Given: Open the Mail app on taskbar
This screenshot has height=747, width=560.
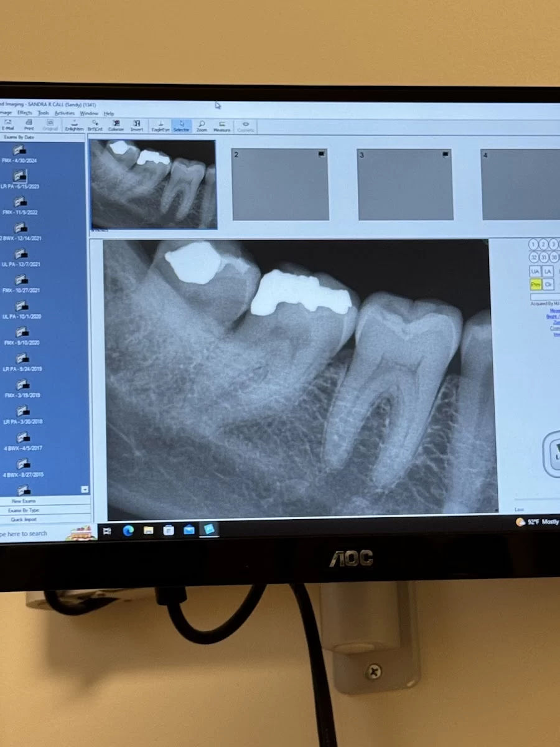Looking at the screenshot, I should click(189, 530).
